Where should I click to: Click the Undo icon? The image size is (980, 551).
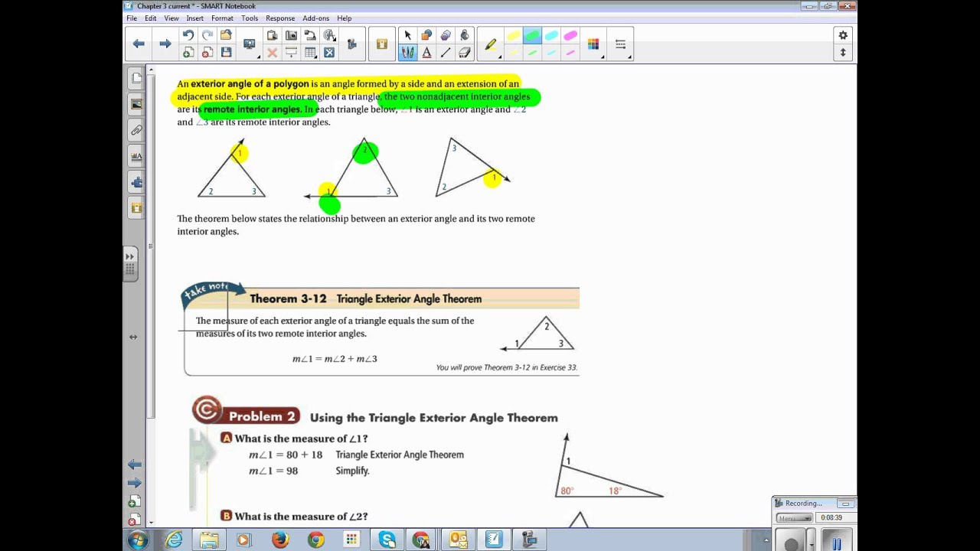188,35
